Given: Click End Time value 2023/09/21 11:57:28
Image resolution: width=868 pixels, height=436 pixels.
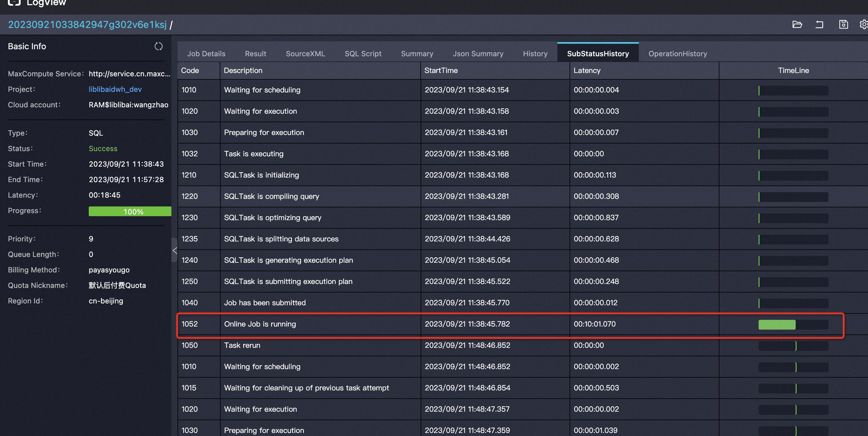Looking at the screenshot, I should pos(126,179).
